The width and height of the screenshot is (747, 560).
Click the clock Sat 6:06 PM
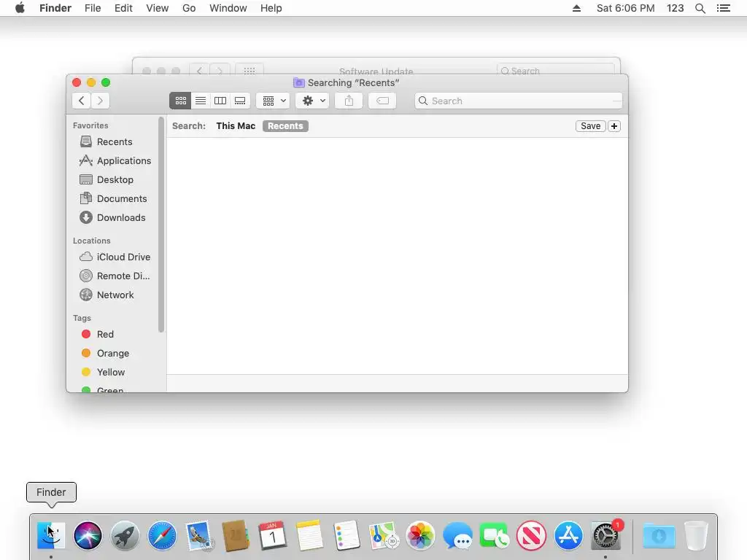click(625, 8)
